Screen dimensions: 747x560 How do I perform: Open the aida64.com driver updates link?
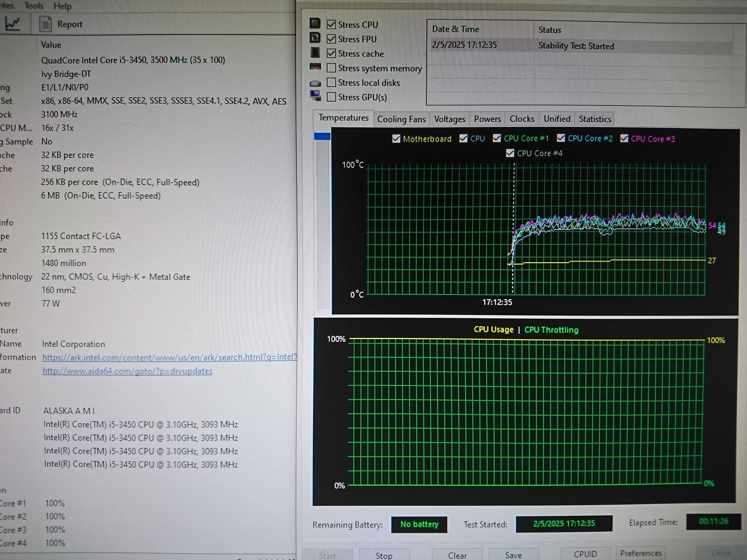click(x=127, y=371)
